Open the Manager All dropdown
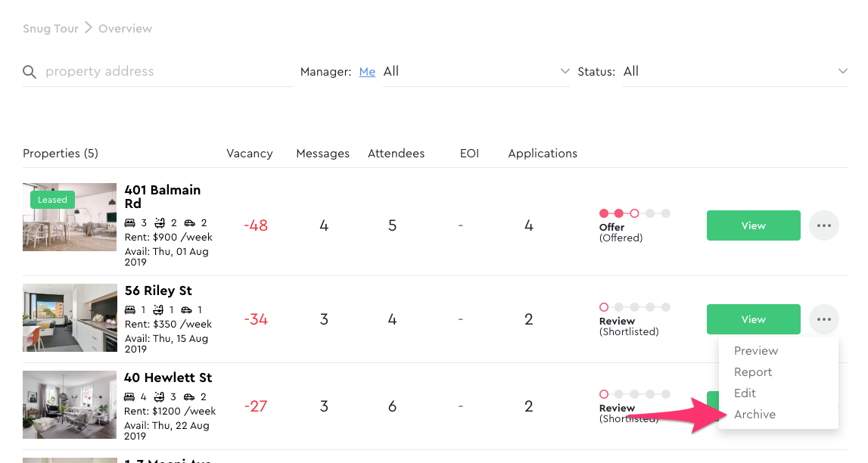Viewport: 868px width, 463px height. [476, 71]
